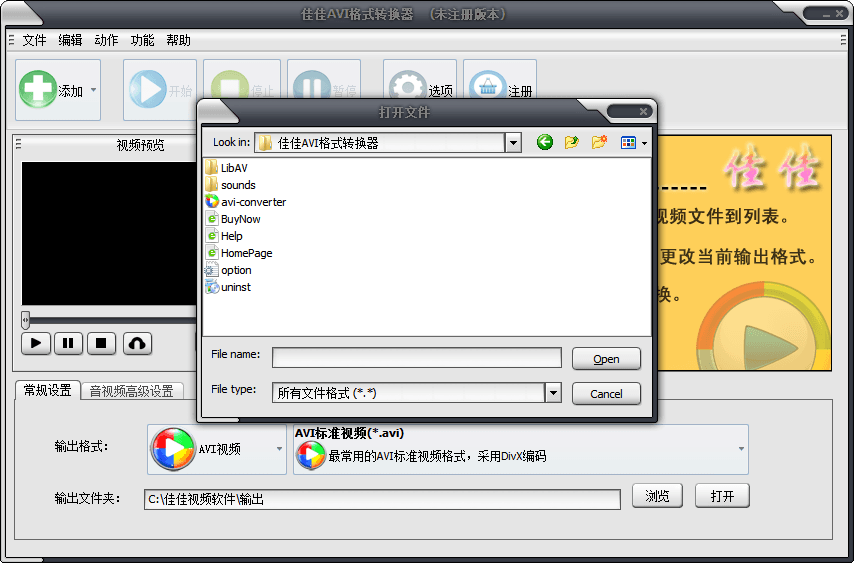Viewport: 854px width, 563px height.
Task: Expand the File type dropdown
Action: coord(553,393)
